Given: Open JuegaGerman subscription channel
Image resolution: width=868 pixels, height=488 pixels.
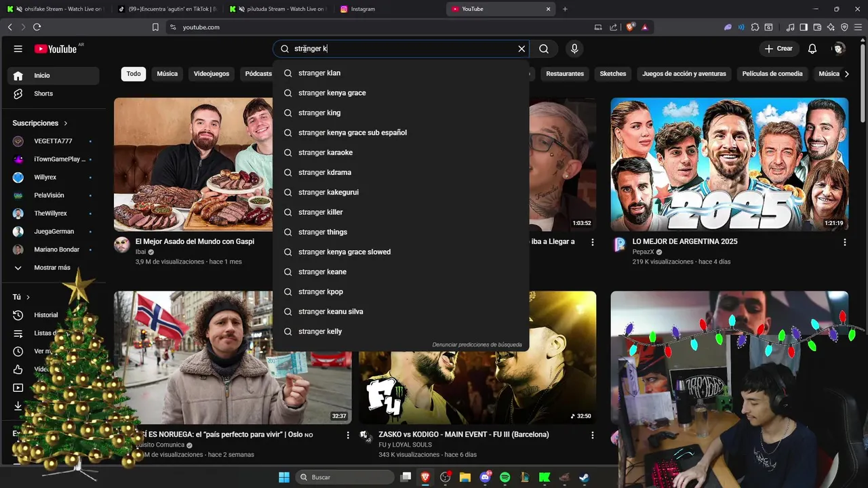Looking at the screenshot, I should tap(54, 232).
